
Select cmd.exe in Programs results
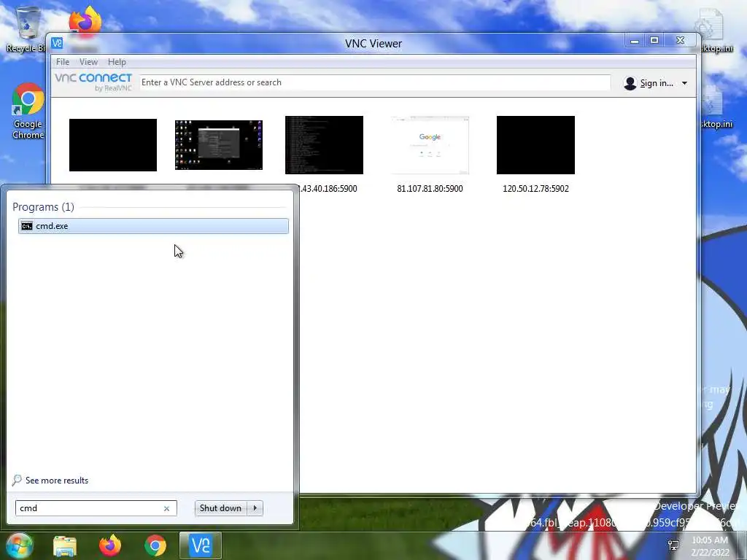click(153, 226)
